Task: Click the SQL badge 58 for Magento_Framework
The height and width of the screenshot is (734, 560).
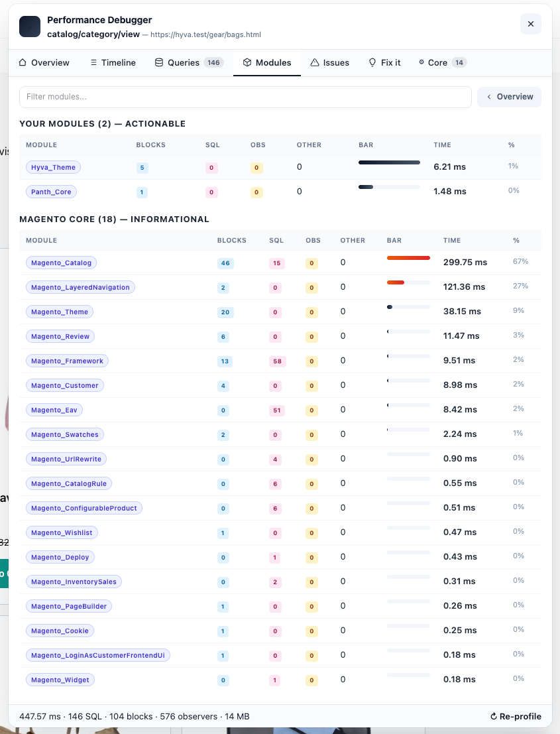Action: [x=278, y=361]
